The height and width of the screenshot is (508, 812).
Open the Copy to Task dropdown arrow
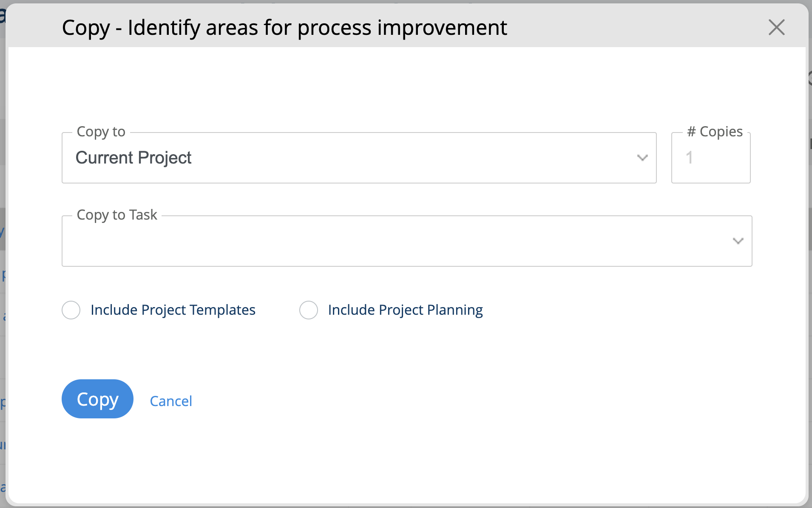click(738, 241)
